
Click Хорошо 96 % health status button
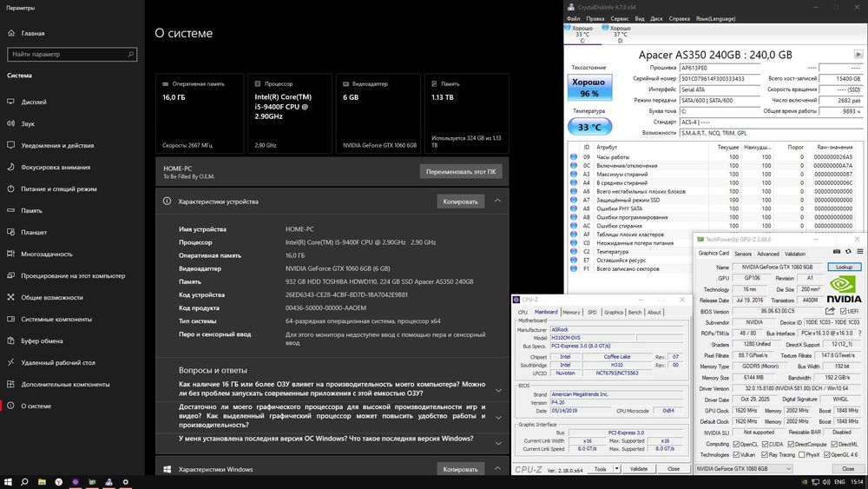point(589,88)
